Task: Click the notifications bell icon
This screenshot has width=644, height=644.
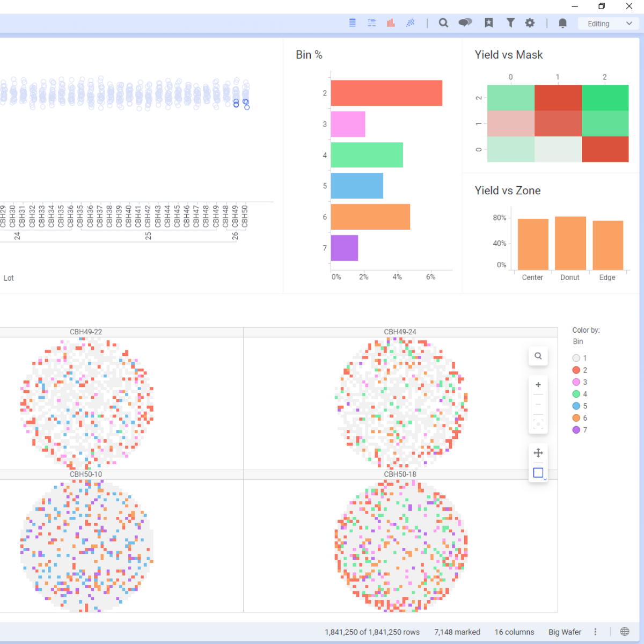Action: 562,23
